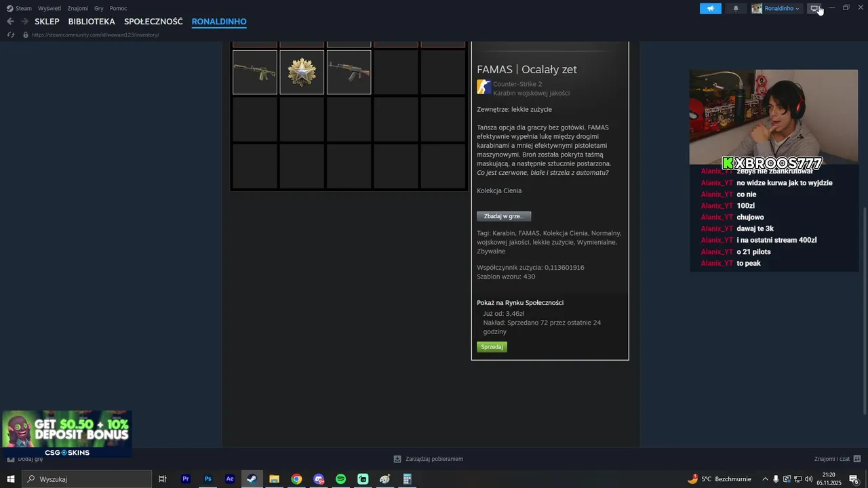Launch Adobe Photoshop from taskbar

pyautogui.click(x=208, y=479)
